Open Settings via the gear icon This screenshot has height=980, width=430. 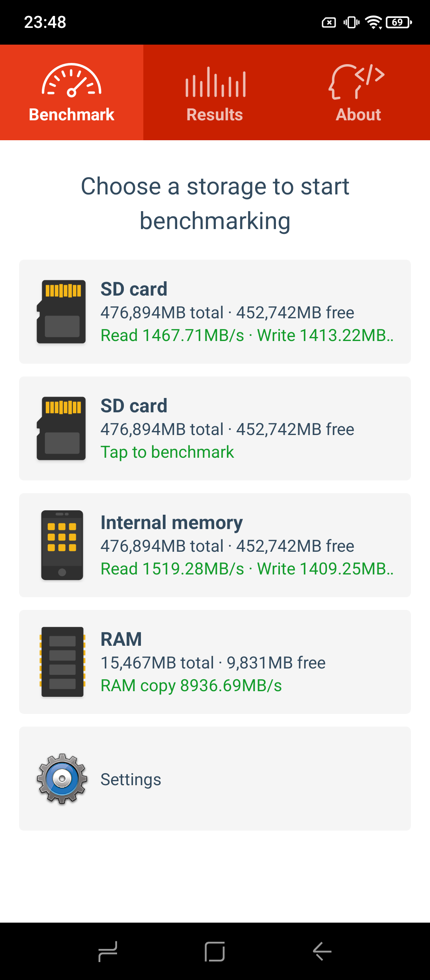coord(62,779)
